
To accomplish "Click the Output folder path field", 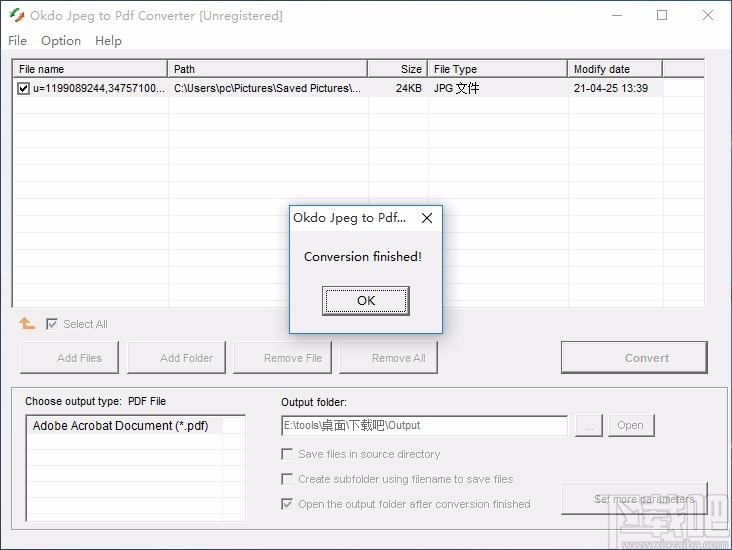I will (424, 425).
